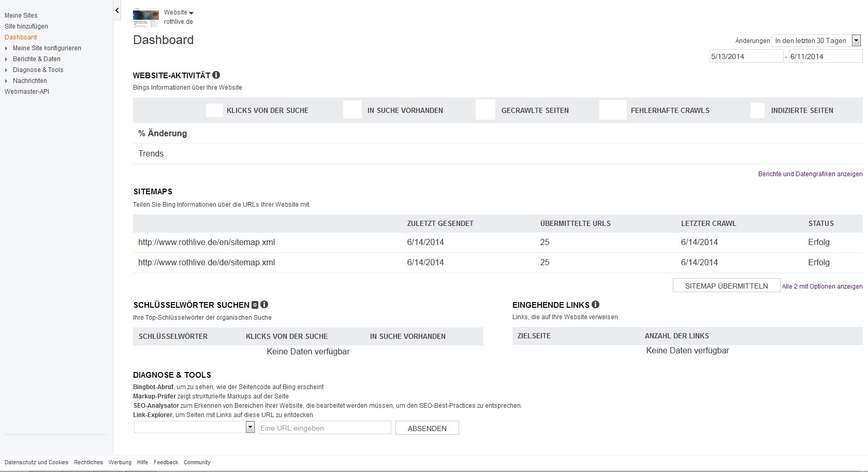Collapse the left sidebar with arrow icon
The width and height of the screenshot is (868, 472).
coord(117,10)
